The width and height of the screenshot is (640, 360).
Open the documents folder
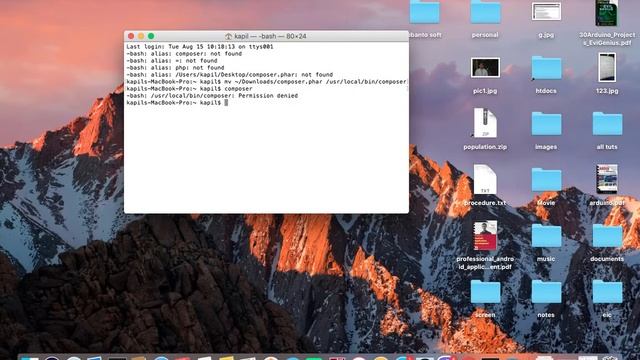click(607, 236)
